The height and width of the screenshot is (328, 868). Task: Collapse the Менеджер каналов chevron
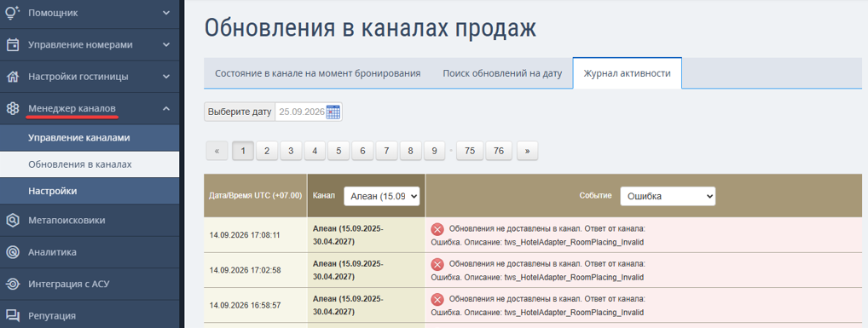(166, 108)
